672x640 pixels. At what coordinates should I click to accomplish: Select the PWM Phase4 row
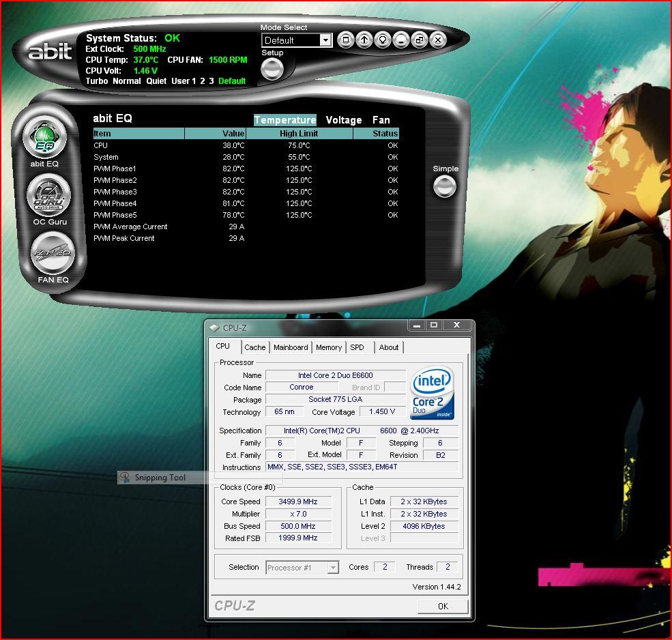[246, 203]
